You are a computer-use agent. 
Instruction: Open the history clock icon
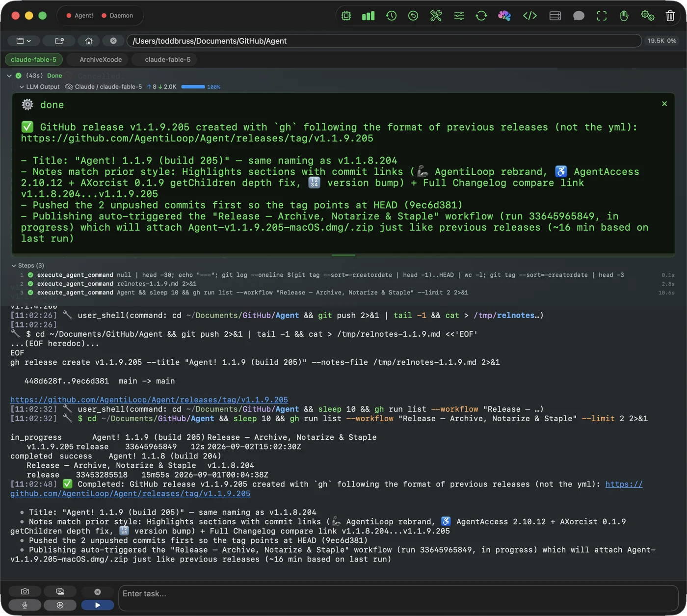391,16
